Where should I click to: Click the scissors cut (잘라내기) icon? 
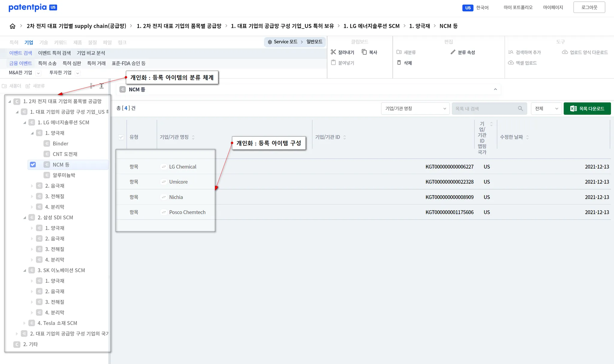pos(333,52)
